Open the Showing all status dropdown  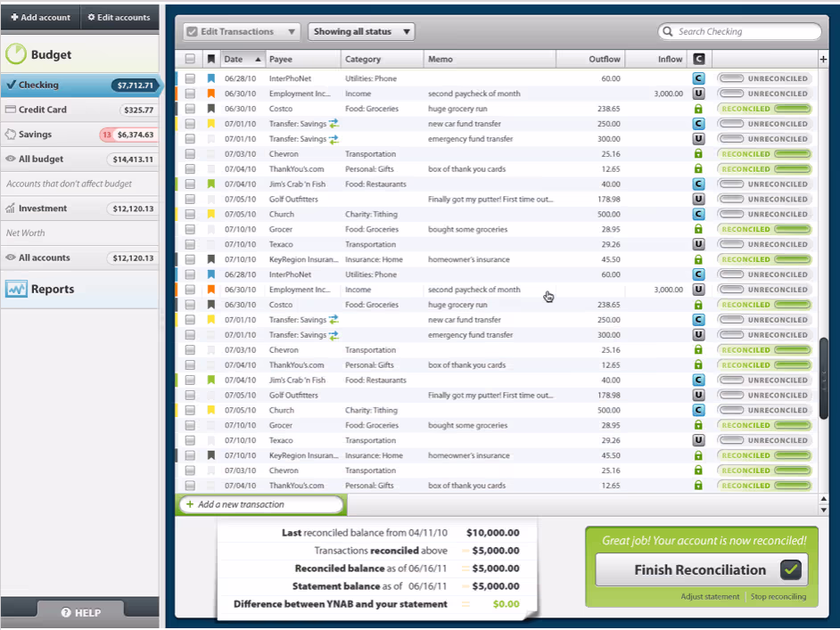(x=362, y=31)
